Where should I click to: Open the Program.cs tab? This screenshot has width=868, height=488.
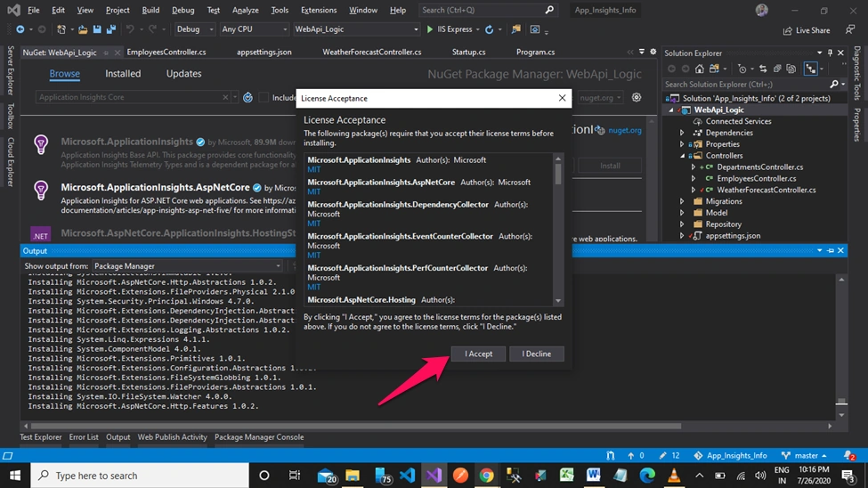click(x=535, y=52)
